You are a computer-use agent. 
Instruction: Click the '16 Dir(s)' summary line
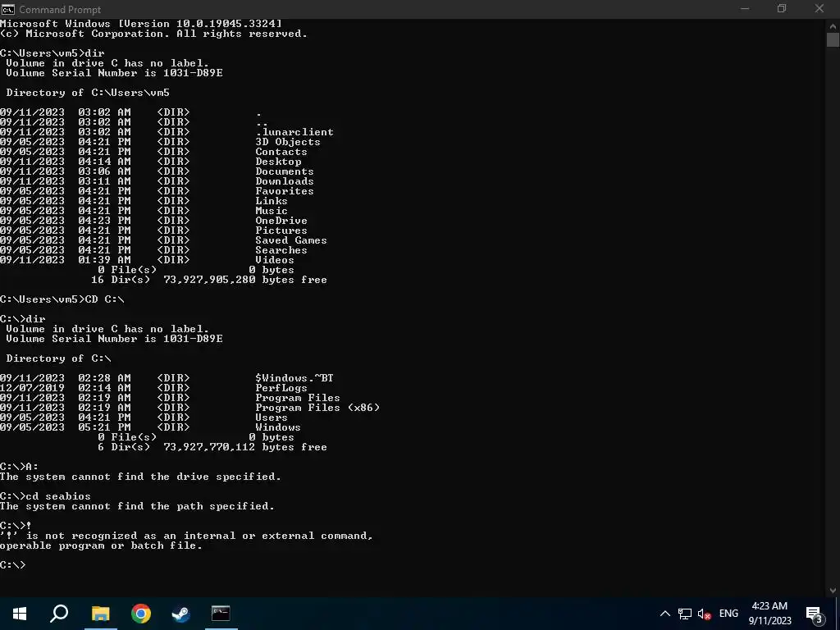click(x=209, y=280)
